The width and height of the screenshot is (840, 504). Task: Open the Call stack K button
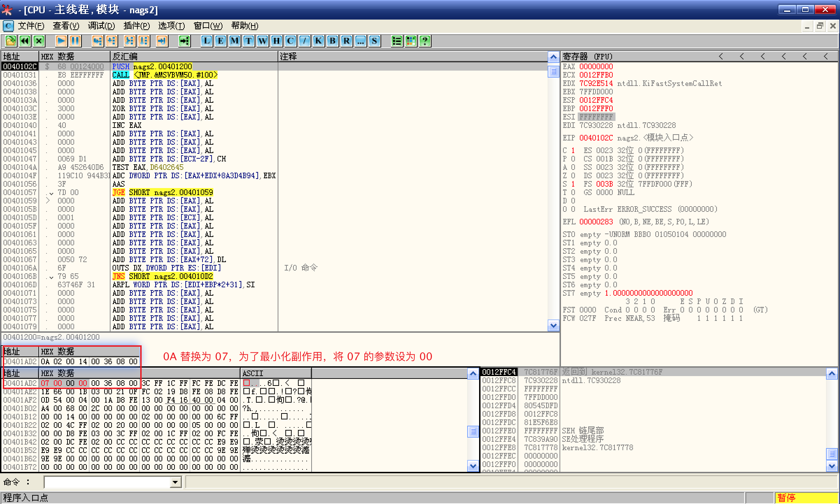pos(319,41)
